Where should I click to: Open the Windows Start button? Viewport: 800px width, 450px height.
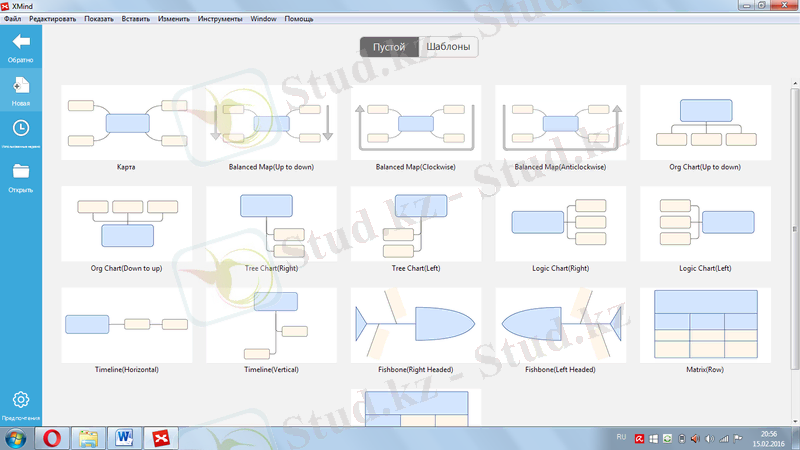tap(15, 438)
